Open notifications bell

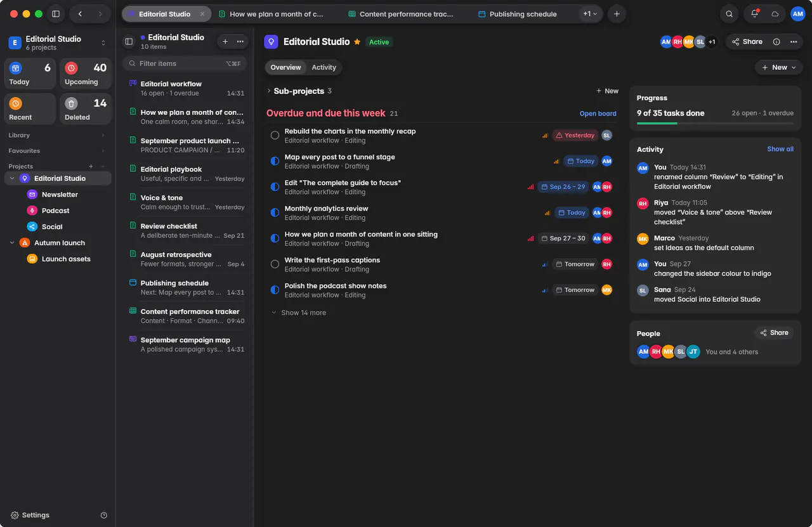tap(754, 14)
